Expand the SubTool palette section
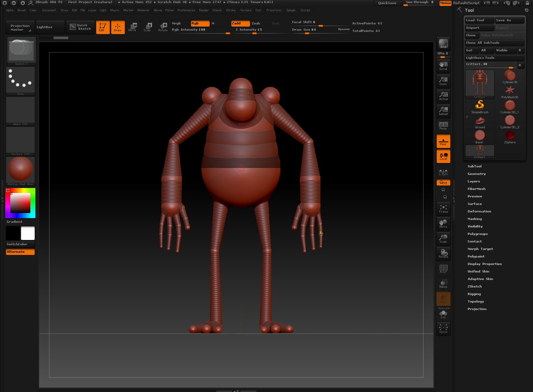 (x=474, y=166)
